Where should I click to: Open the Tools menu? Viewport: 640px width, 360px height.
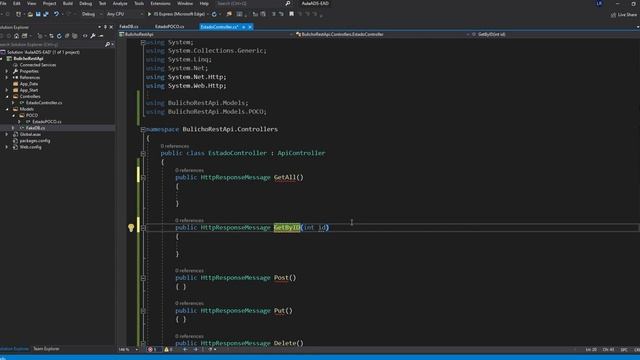pyautogui.click(x=139, y=3)
